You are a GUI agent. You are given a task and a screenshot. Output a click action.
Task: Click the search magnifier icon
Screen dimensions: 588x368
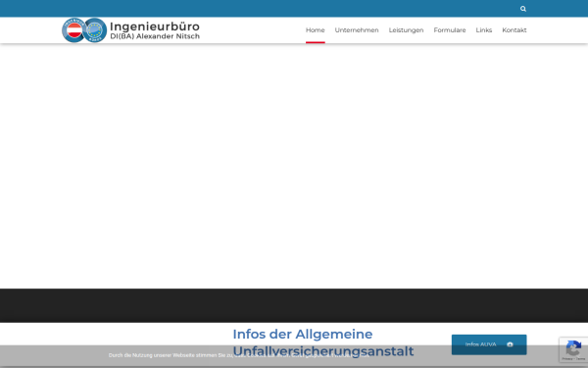point(523,9)
